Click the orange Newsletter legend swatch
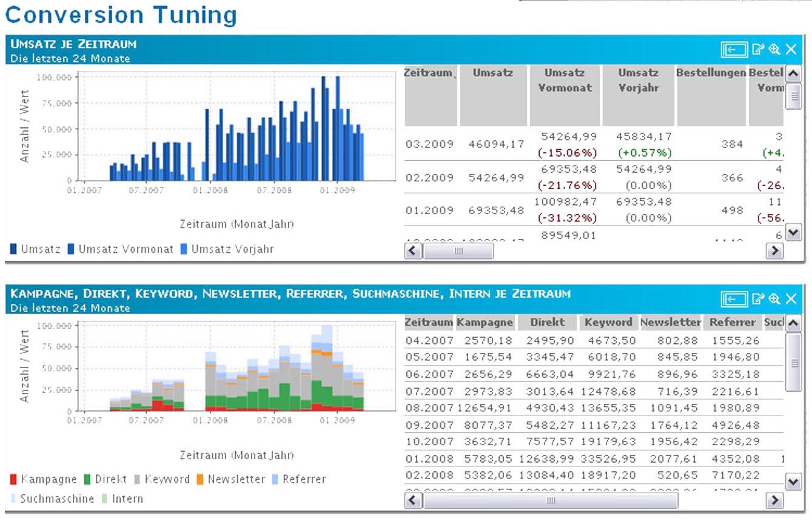The height and width of the screenshot is (527, 812). pos(200,479)
